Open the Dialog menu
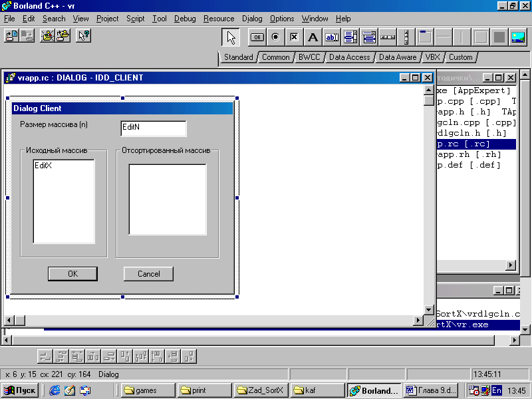The width and height of the screenshot is (532, 399). click(252, 19)
